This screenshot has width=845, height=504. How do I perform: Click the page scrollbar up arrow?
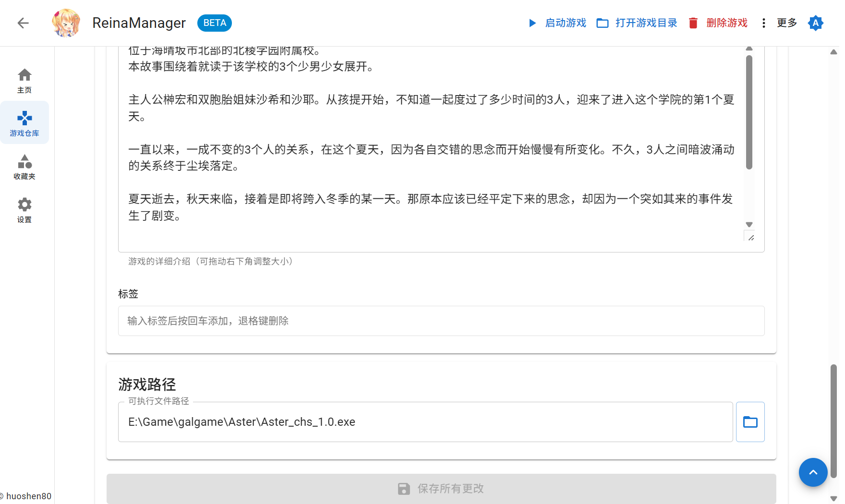tap(834, 52)
